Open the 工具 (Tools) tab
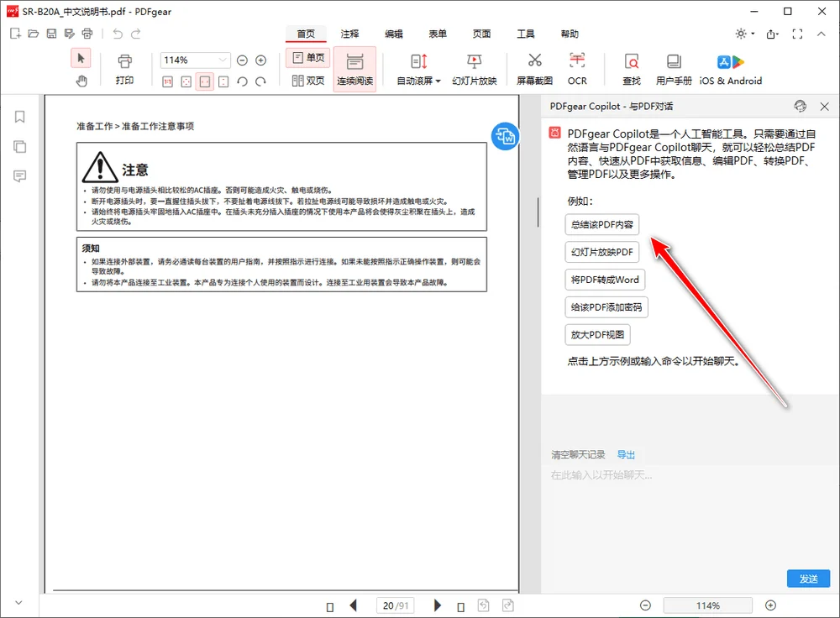Viewport: 840px width, 618px height. [526, 34]
